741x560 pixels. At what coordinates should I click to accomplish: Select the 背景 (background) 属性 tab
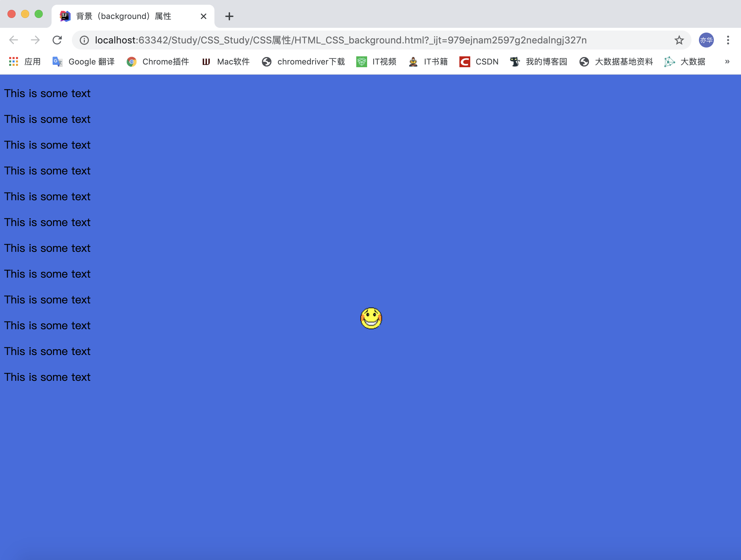[x=133, y=16]
